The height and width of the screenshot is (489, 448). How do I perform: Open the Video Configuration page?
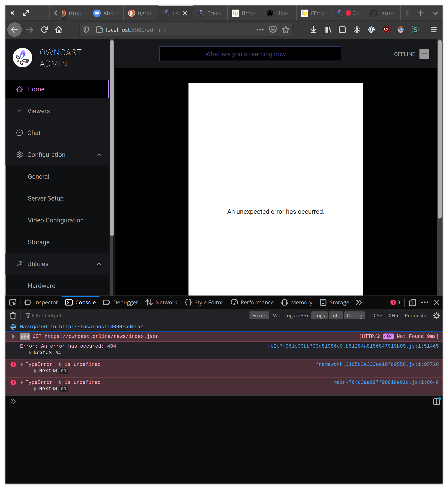(56, 220)
